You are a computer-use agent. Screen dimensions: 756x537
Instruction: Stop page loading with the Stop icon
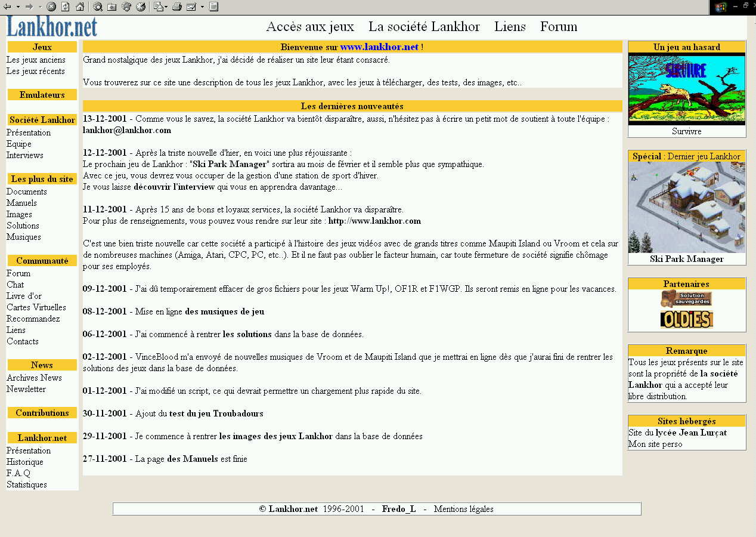(51, 7)
